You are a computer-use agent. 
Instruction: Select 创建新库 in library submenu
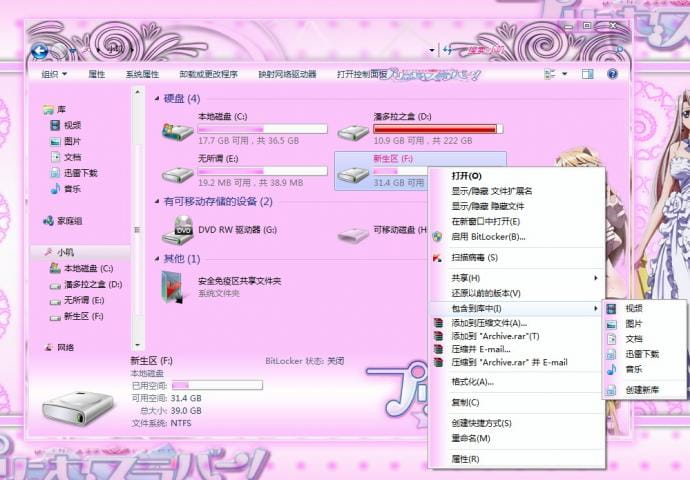click(x=644, y=390)
